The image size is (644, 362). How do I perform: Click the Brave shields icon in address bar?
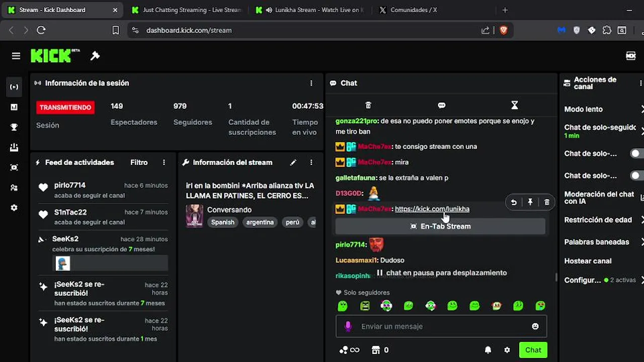tap(504, 30)
